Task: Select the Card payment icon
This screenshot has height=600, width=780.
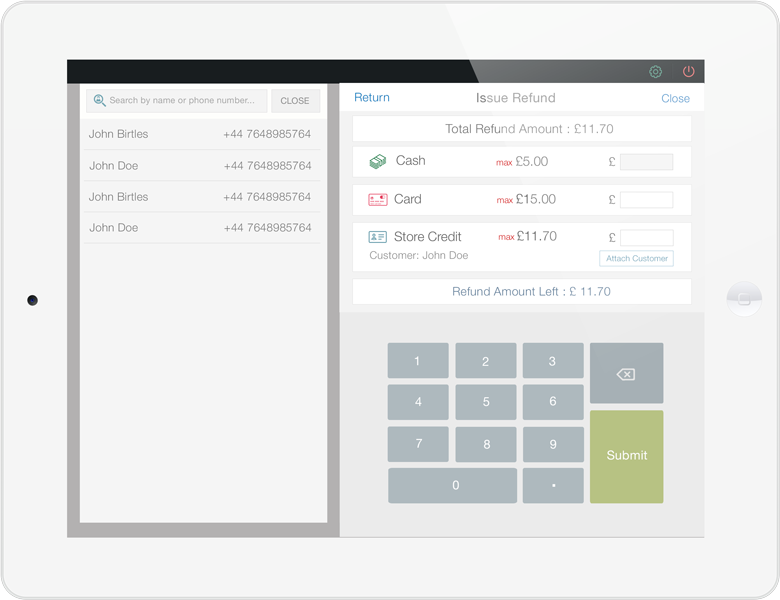Action: coord(377,199)
